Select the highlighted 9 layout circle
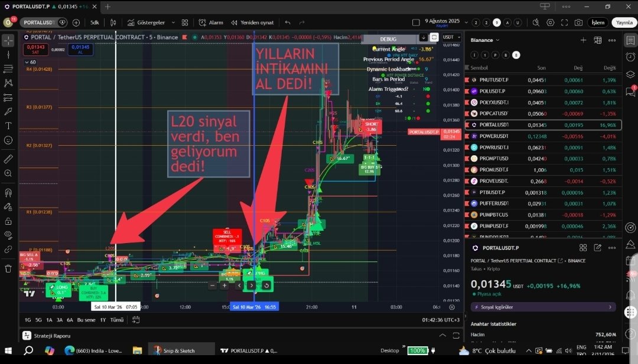 pyautogui.click(x=496, y=23)
